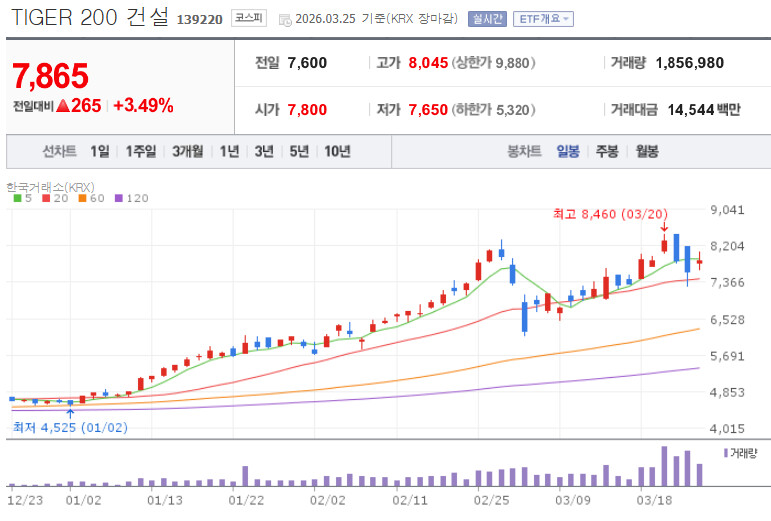Click the 거래량 value 1,856,980

pos(689,63)
